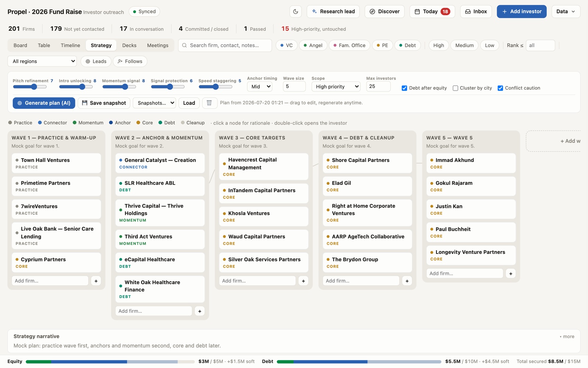Screen dimensions: 588x368
Task: Click the Generate plan AI icon
Action: click(20, 103)
